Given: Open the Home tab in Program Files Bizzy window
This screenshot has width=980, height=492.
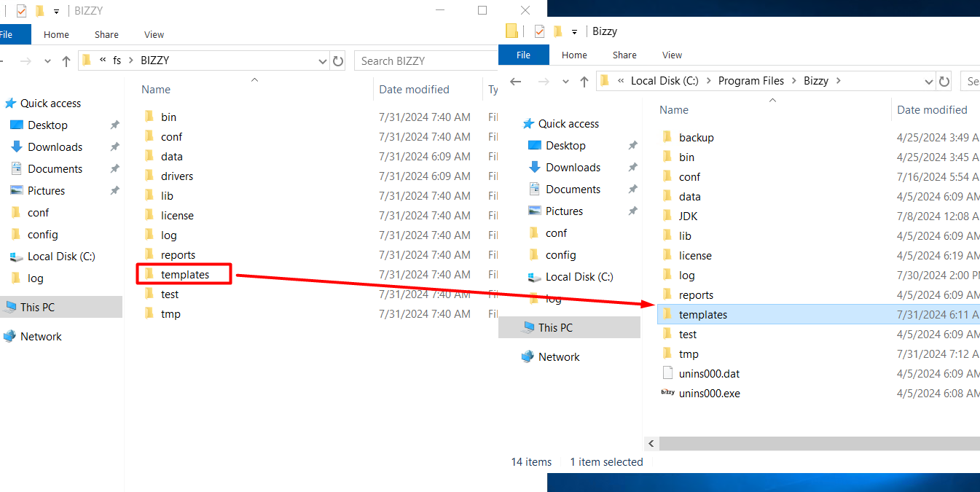Looking at the screenshot, I should [x=574, y=55].
